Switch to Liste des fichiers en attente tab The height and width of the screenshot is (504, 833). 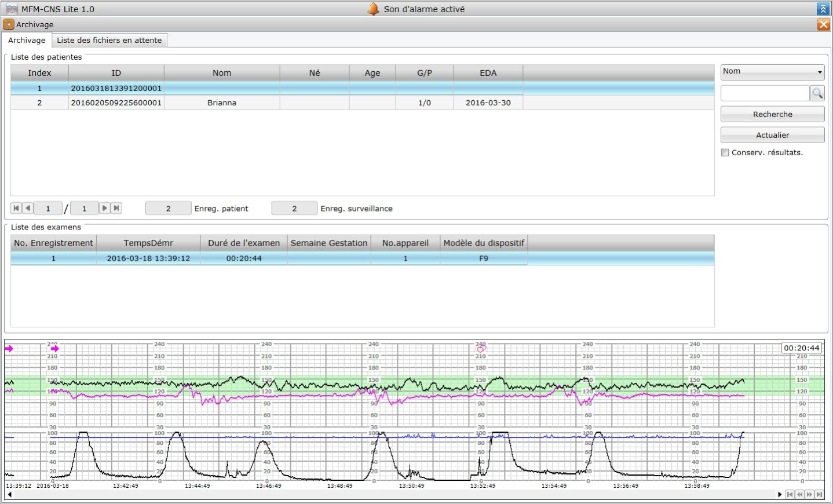pos(109,40)
